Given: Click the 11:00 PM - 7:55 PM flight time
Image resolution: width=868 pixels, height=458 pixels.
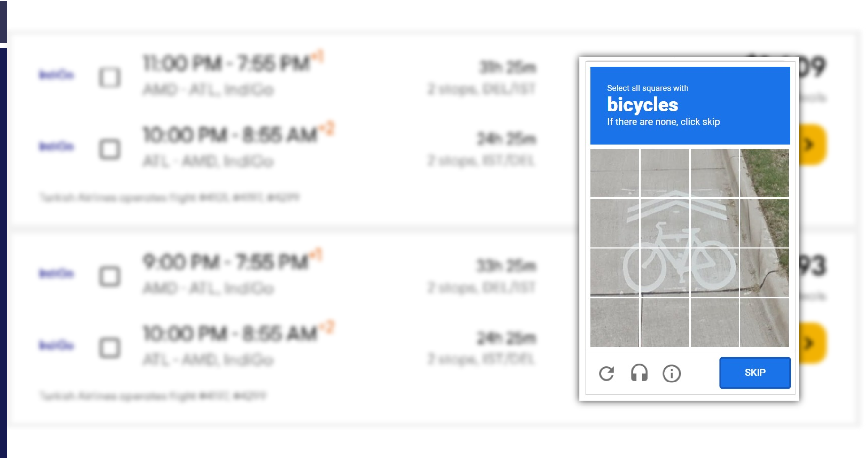Looking at the screenshot, I should point(226,63).
